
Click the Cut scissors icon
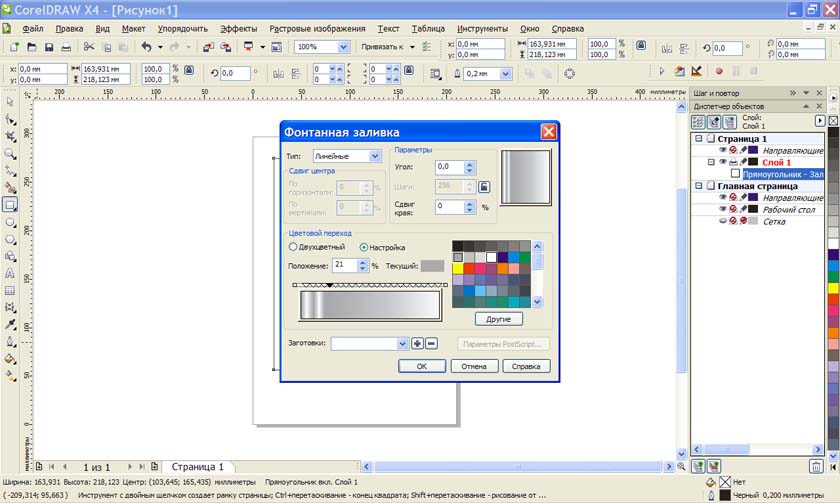(89, 47)
